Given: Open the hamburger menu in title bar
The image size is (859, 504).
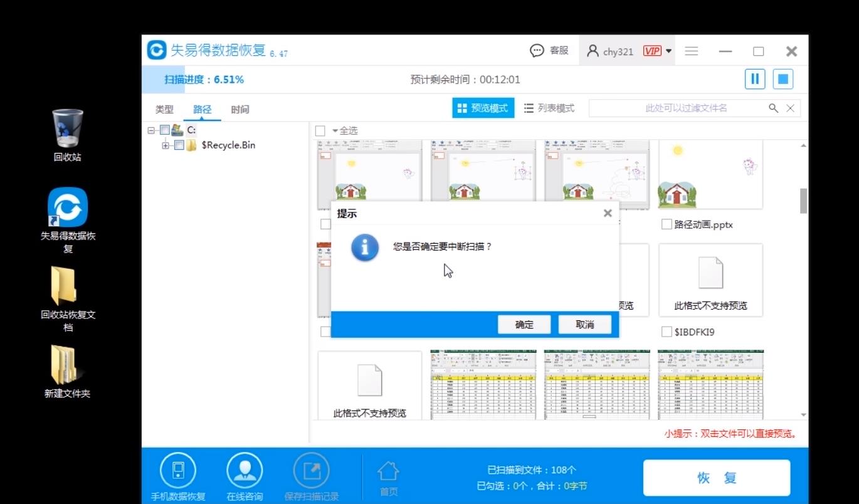Looking at the screenshot, I should pos(692,51).
